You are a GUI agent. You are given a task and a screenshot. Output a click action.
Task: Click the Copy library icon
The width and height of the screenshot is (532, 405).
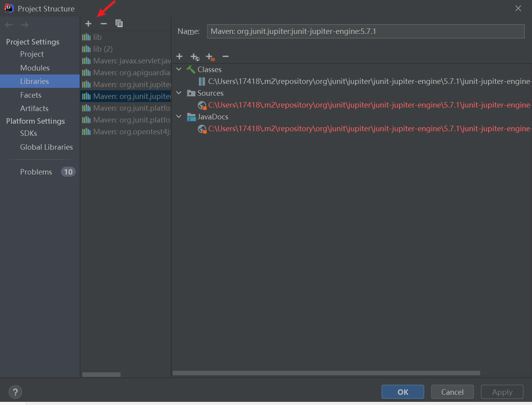coord(119,24)
